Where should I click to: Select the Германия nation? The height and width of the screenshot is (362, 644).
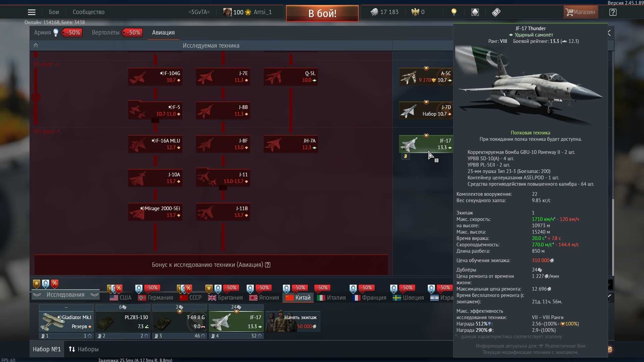point(156,298)
